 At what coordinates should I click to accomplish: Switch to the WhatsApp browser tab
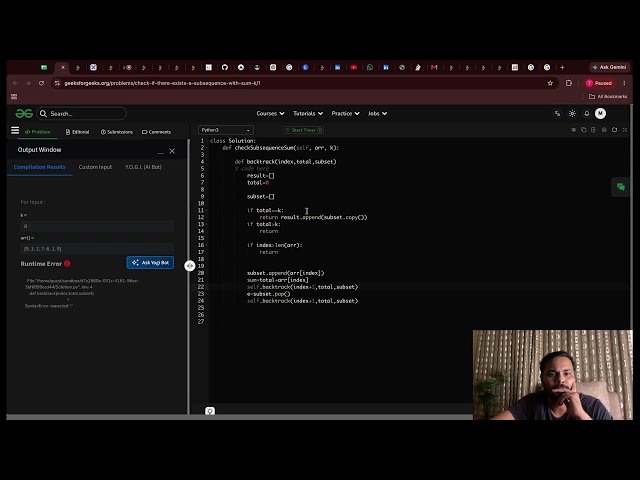pyautogui.click(x=370, y=67)
